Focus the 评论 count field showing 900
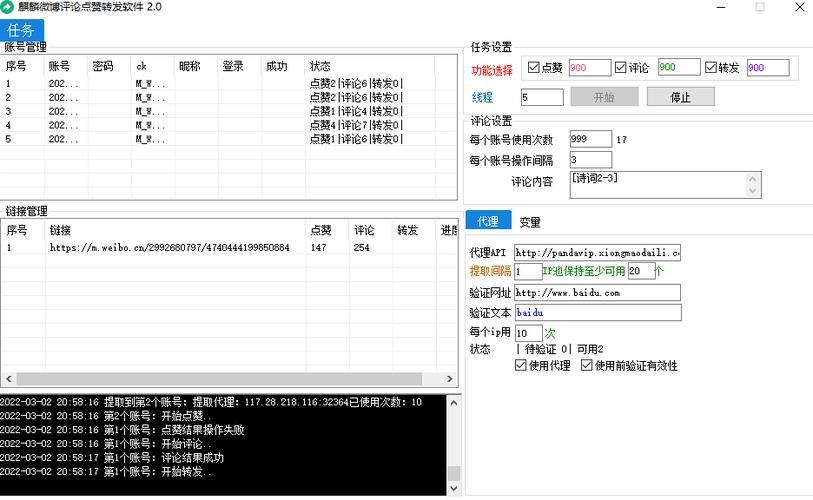 (679, 67)
